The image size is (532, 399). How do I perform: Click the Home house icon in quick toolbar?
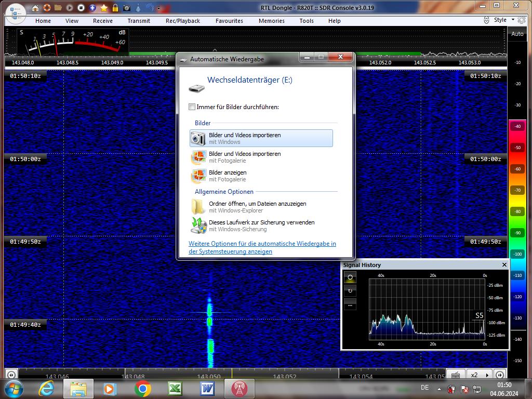tap(35, 8)
